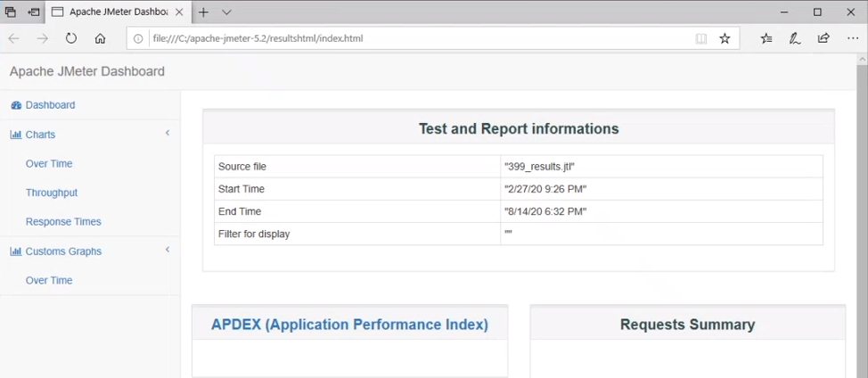The width and height of the screenshot is (868, 378).
Task: Set these tabs aside icon
Action: click(x=34, y=12)
